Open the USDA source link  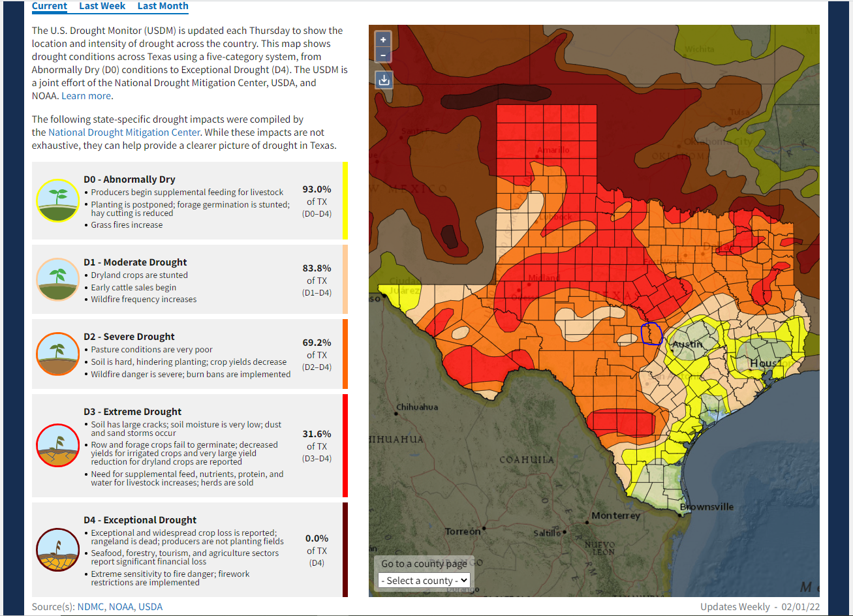151,607
